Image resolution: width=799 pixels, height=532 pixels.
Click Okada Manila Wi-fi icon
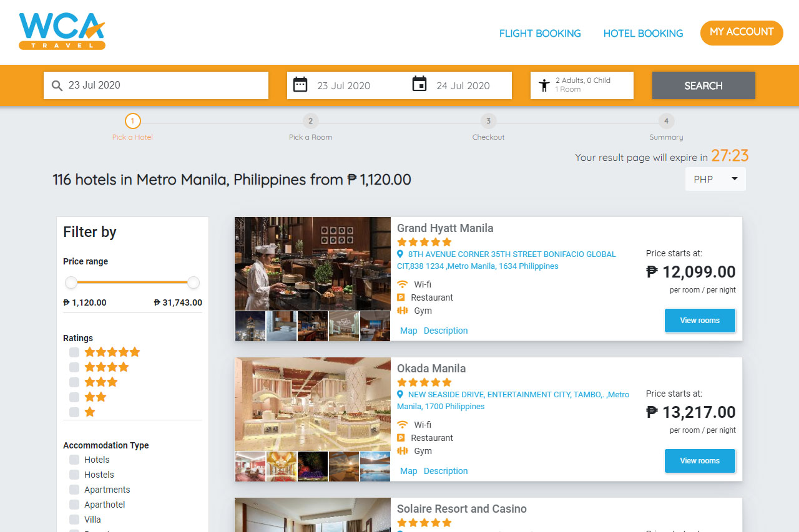(x=403, y=425)
